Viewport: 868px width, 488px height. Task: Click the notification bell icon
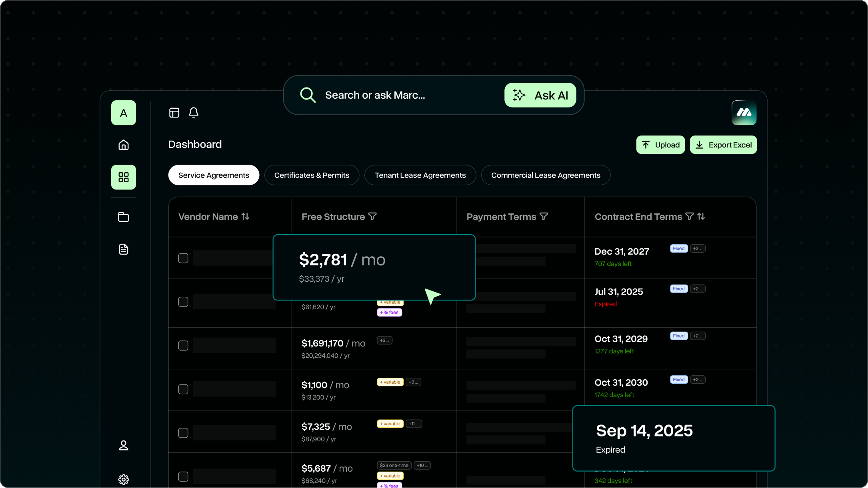coord(194,113)
